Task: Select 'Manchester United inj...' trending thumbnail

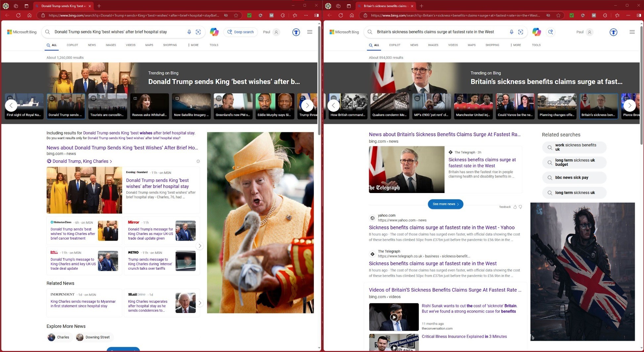Action: click(473, 106)
